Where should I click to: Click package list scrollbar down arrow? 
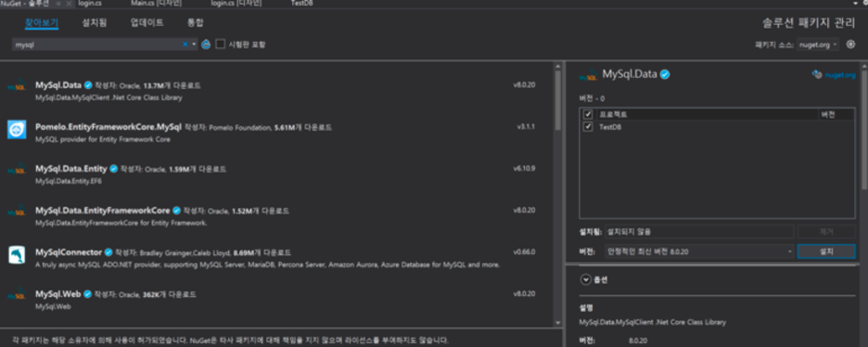point(558,323)
